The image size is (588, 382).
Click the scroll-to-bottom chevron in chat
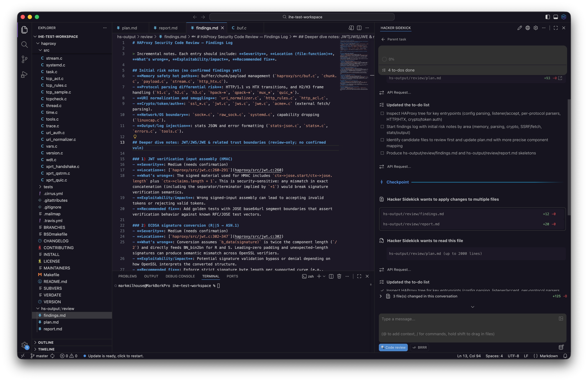[472, 307]
